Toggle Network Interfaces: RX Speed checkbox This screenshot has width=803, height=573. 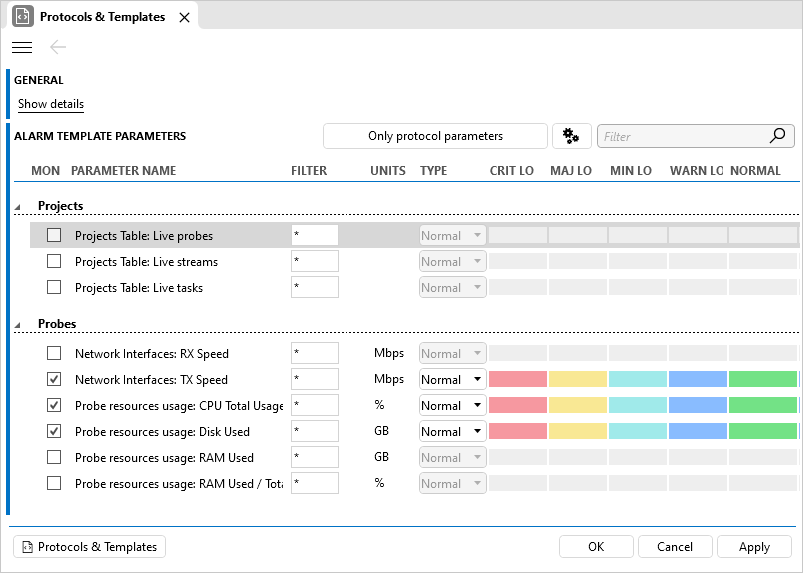pos(54,354)
